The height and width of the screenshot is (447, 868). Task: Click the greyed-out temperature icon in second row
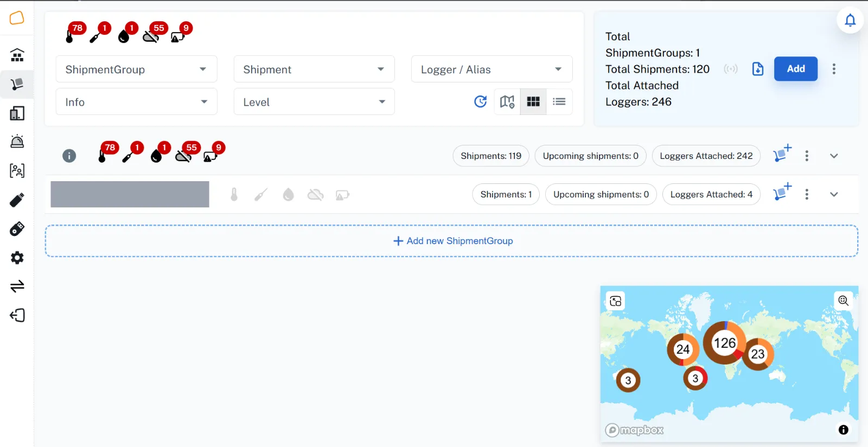pyautogui.click(x=234, y=194)
